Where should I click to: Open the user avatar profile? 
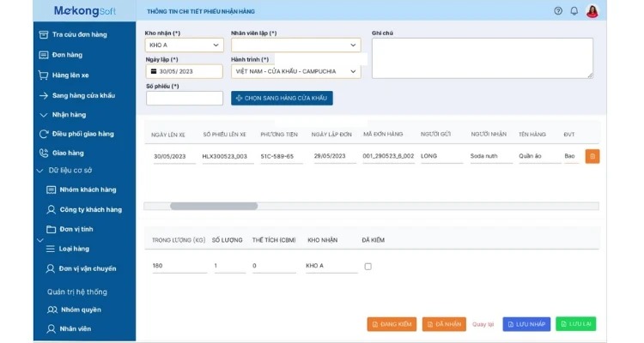592,11
